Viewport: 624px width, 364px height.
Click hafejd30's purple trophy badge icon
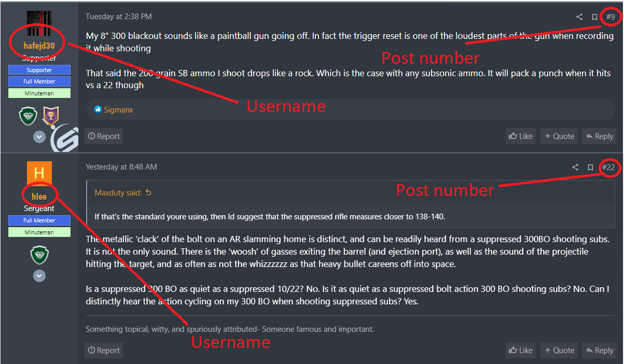(x=50, y=116)
